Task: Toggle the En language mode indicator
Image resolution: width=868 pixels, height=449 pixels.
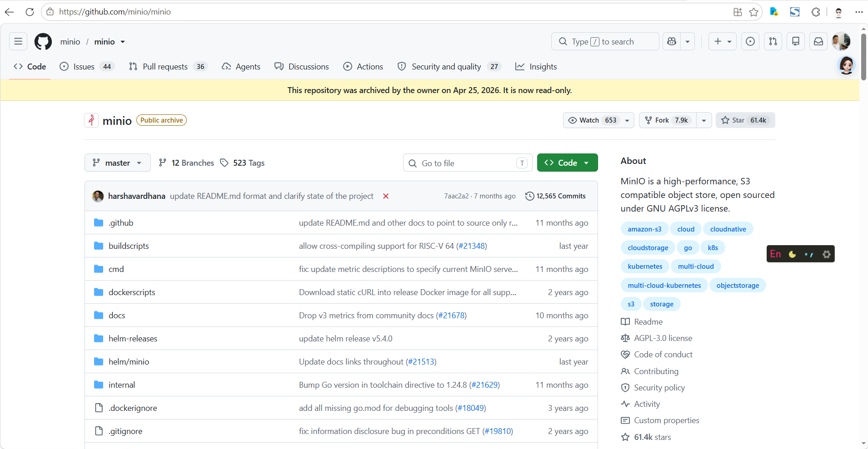Action: pyautogui.click(x=776, y=254)
